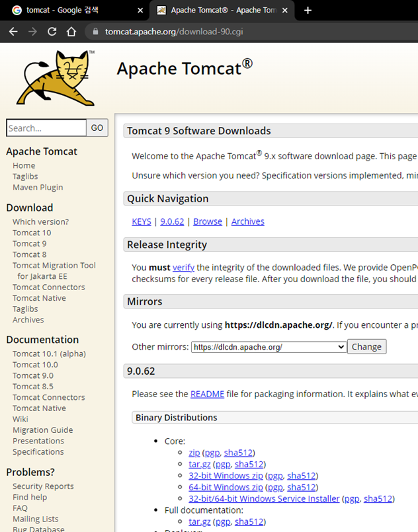
Task: Reload the page with refresh icon
Action: (52, 32)
